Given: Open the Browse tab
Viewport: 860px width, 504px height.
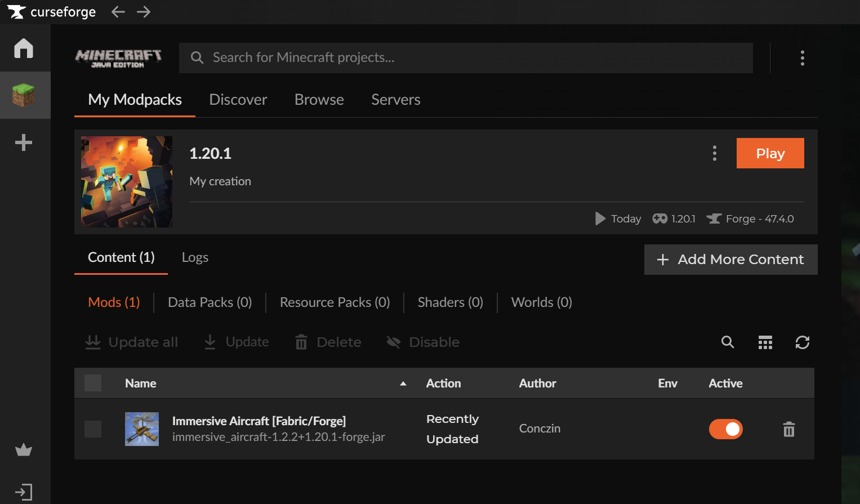Looking at the screenshot, I should (319, 100).
